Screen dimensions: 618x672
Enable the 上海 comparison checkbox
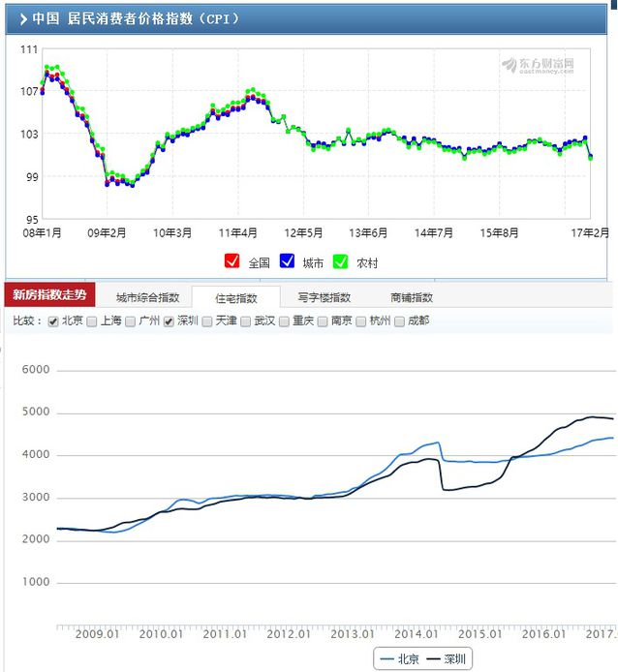92,321
